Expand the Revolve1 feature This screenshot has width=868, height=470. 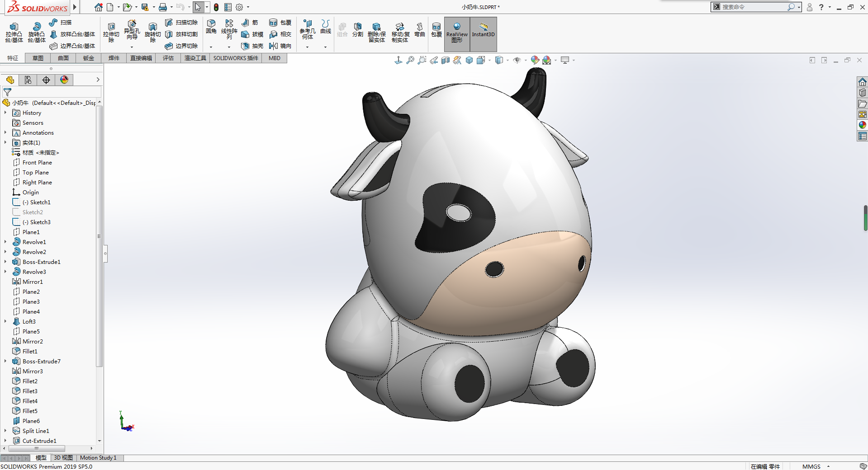point(5,242)
